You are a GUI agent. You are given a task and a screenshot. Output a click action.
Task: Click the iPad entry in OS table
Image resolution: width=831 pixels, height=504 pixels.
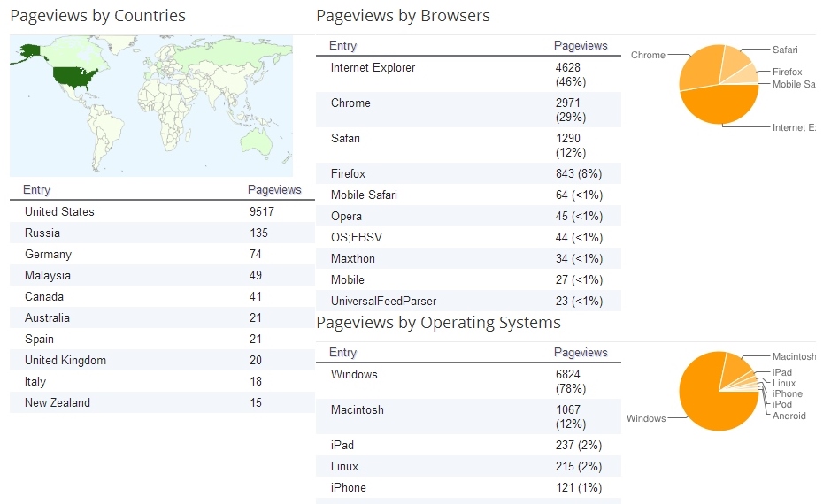pos(342,446)
